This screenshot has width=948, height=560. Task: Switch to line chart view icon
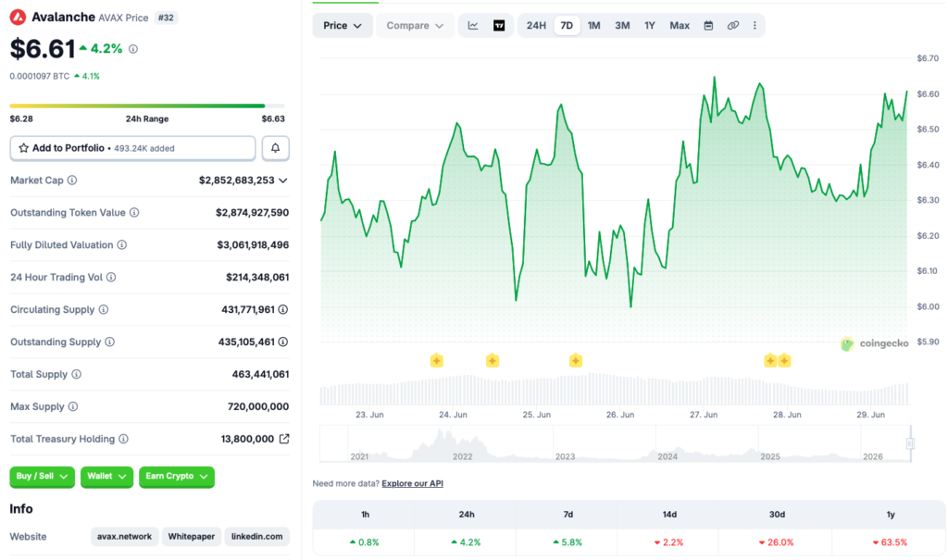[473, 25]
